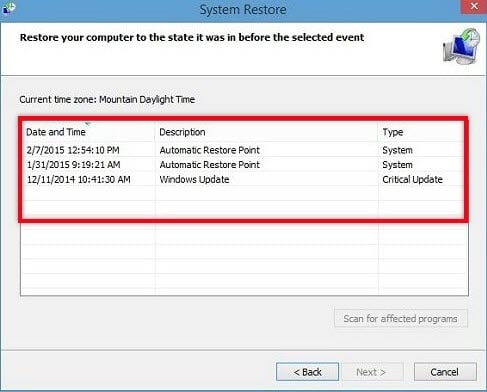Click the System Restore title bar icon

tap(8, 7)
